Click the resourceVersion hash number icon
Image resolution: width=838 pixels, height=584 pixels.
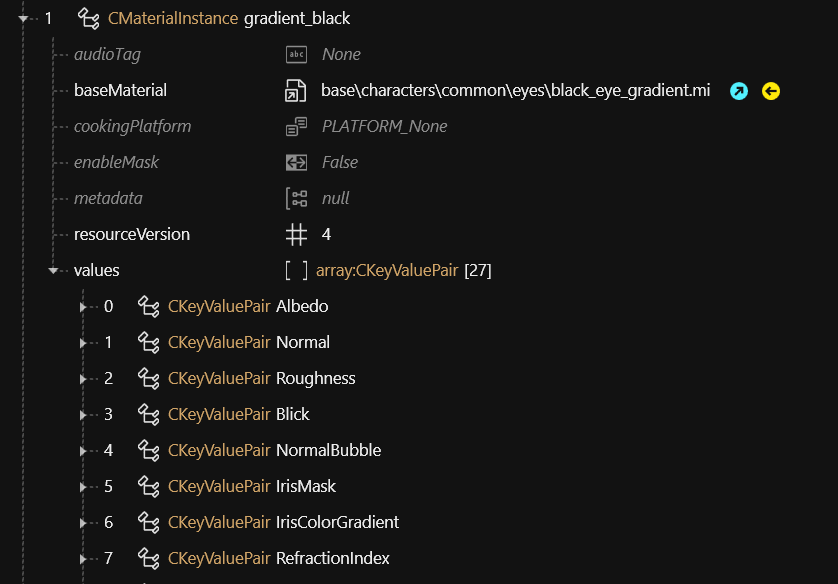pos(296,235)
